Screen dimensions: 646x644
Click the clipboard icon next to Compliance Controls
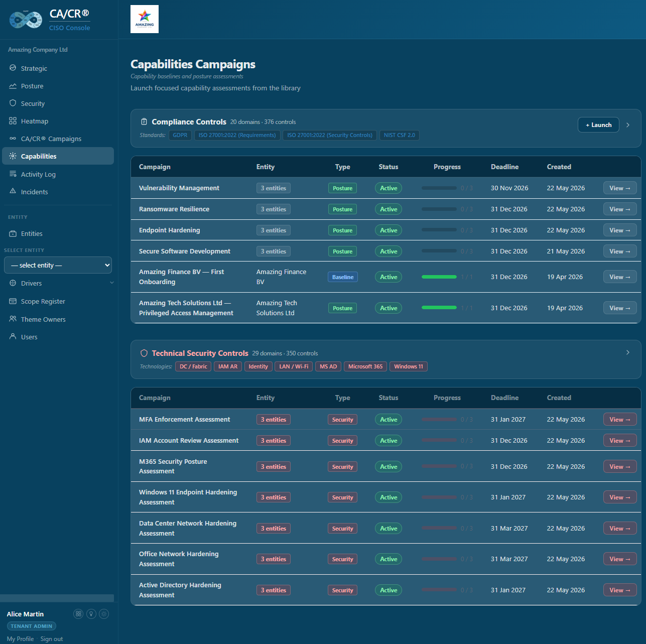144,121
